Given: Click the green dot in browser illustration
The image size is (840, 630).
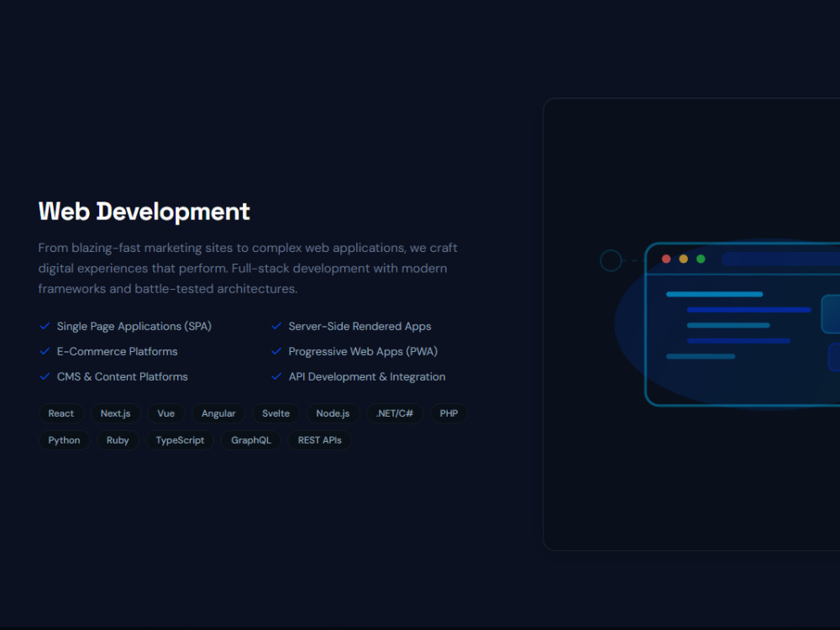Looking at the screenshot, I should pyautogui.click(x=701, y=260).
